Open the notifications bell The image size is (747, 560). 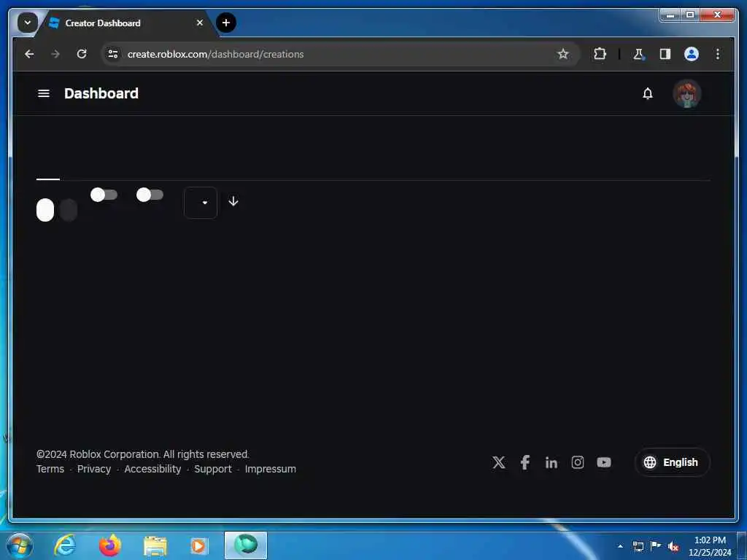pos(648,93)
